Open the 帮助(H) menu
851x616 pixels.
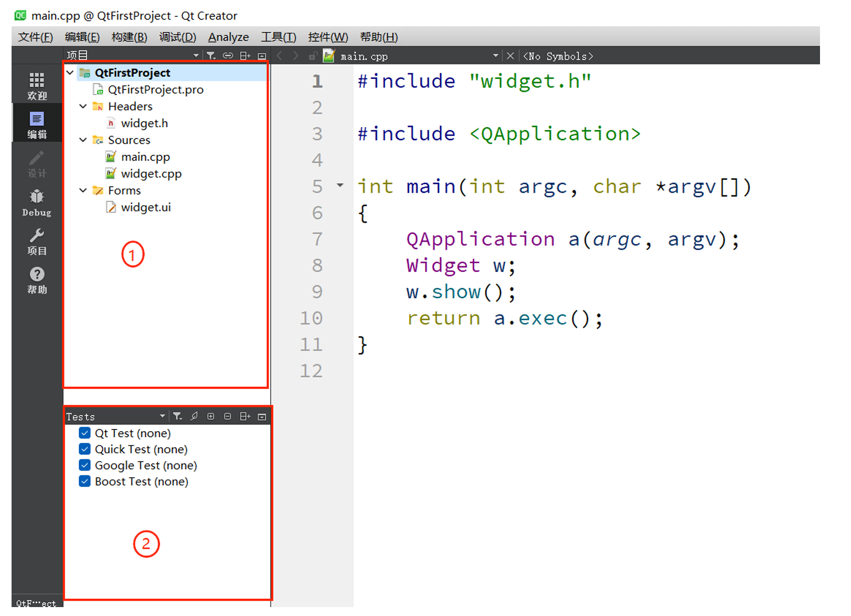click(x=379, y=37)
